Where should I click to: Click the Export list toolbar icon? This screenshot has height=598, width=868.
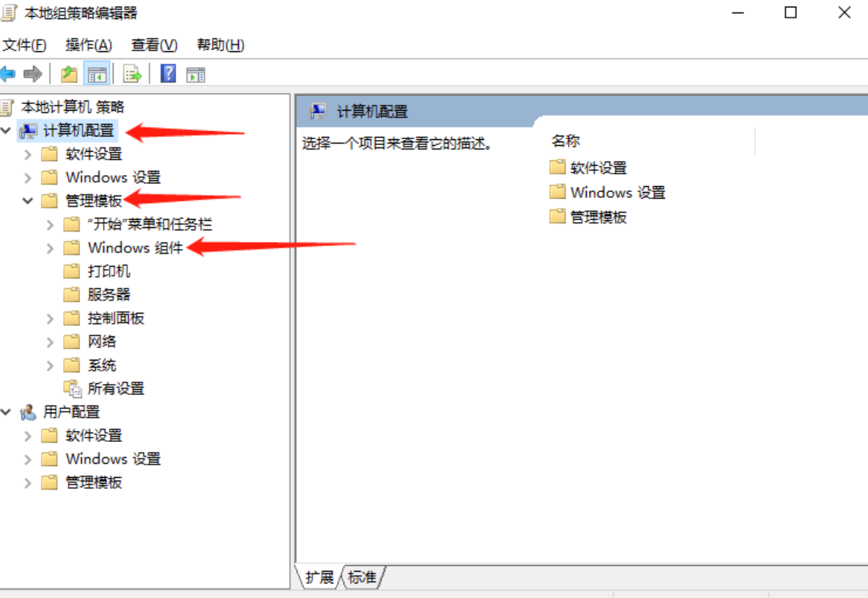[x=133, y=73]
